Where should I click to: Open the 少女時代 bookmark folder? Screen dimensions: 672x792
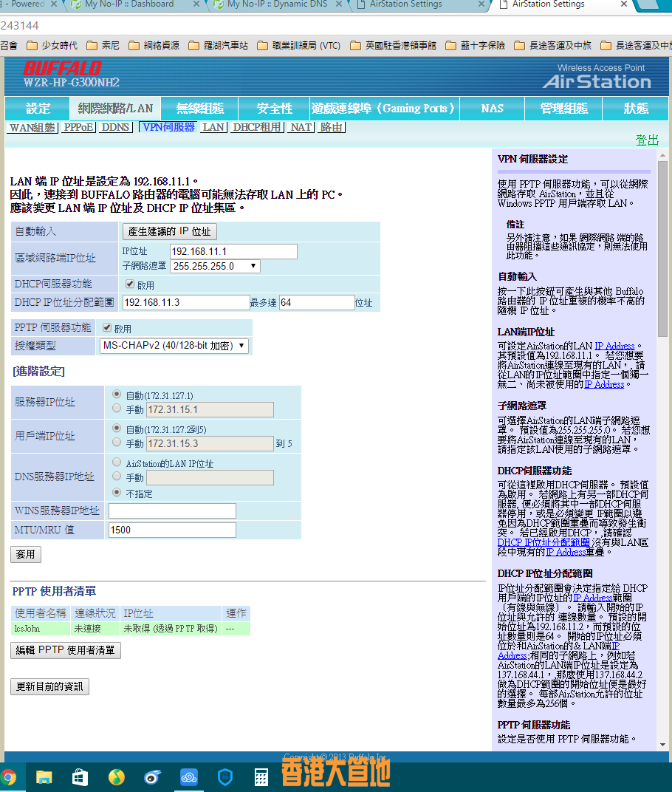coord(52,46)
